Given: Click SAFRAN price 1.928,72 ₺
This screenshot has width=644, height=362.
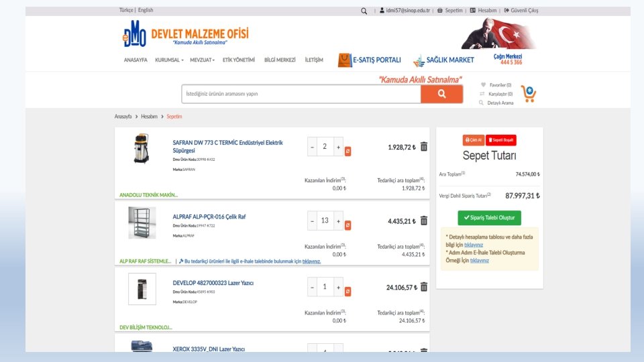Looking at the screenshot, I should pos(402,147).
